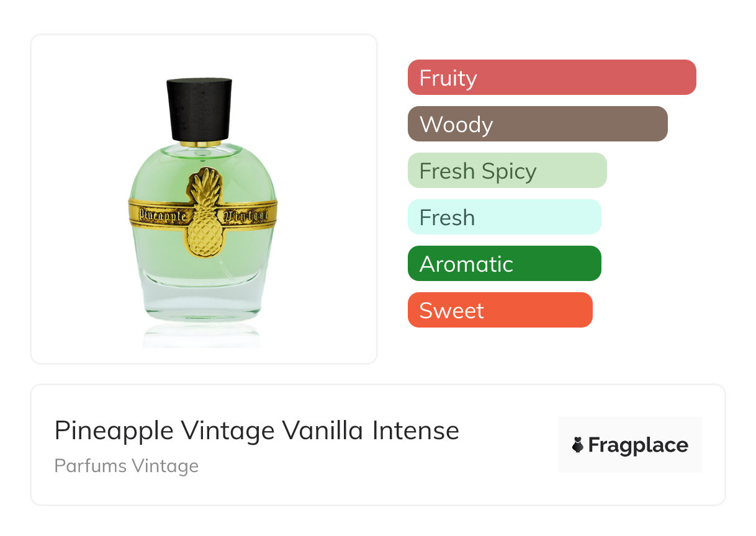
Task: Choose the orange Sweet accord bar
Action: click(500, 310)
